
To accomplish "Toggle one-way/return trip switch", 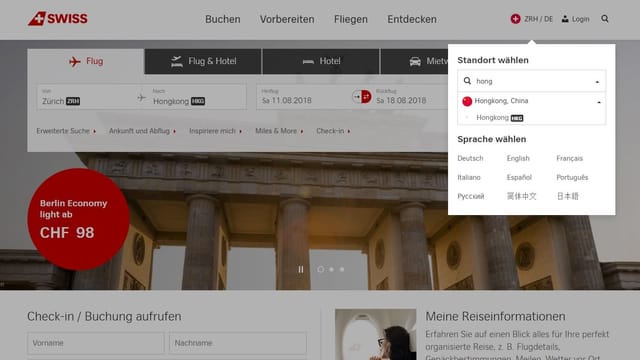I will click(362, 97).
